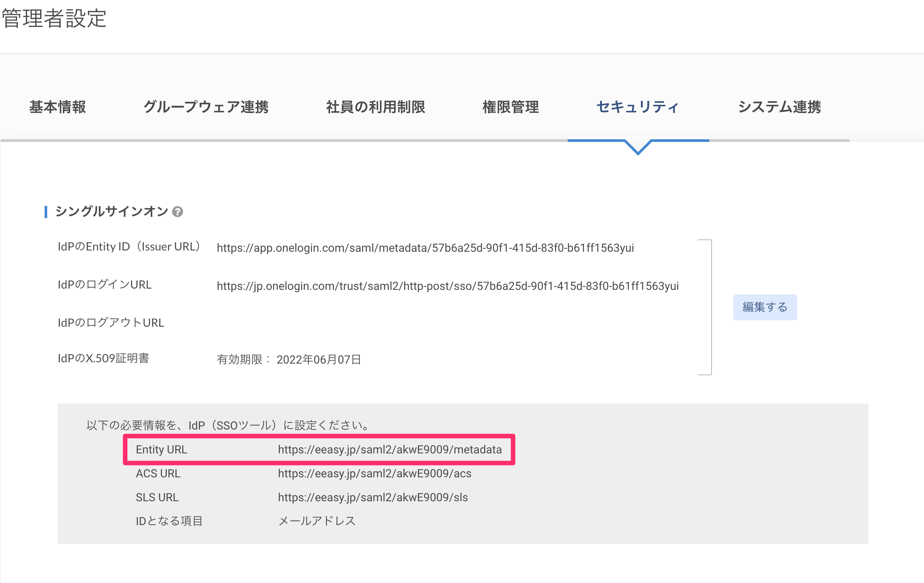Select the セキュリティ tab
The image size is (924, 583).
638,107
